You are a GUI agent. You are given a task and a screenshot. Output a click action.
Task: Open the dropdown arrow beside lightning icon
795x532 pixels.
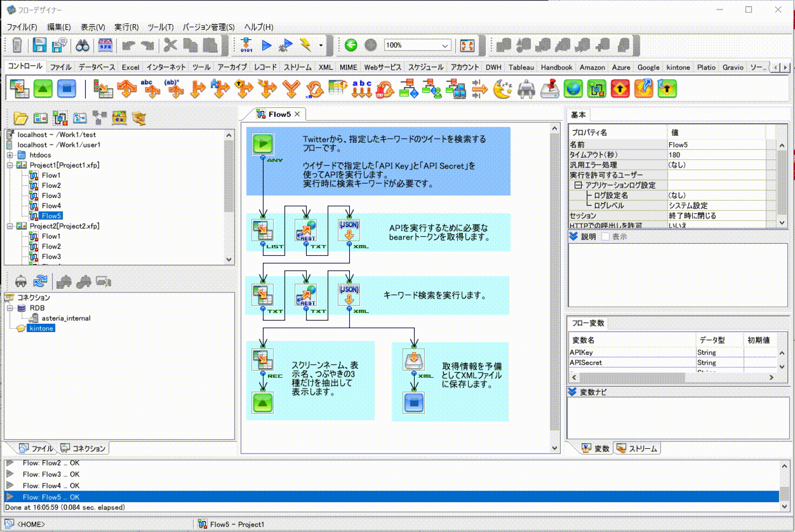(321, 46)
